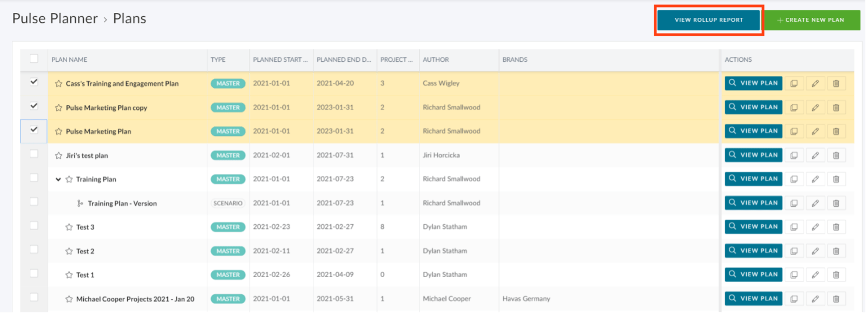
Task: Click the start date 2021-02-23
Action: [272, 227]
